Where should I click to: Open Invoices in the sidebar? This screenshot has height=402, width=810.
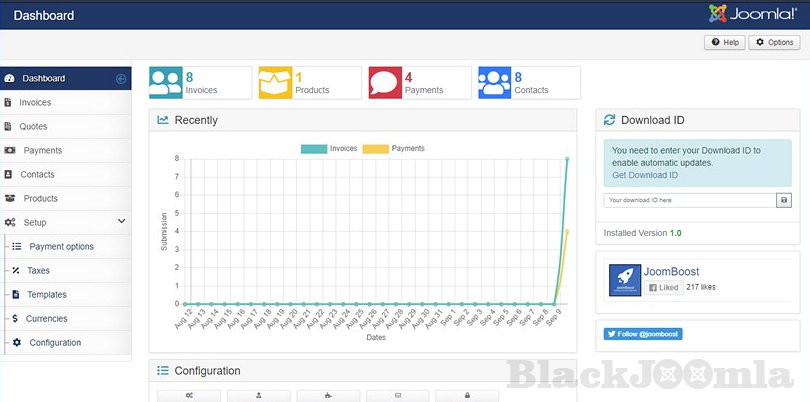click(x=35, y=103)
